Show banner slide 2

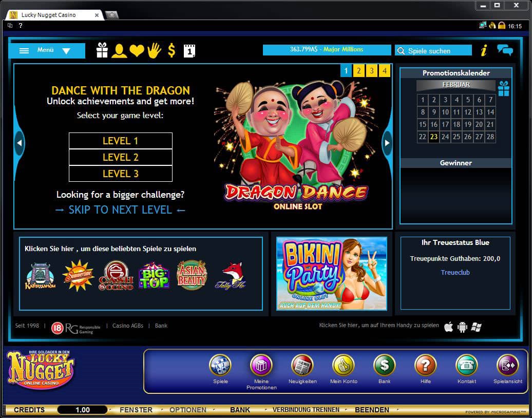358,71
